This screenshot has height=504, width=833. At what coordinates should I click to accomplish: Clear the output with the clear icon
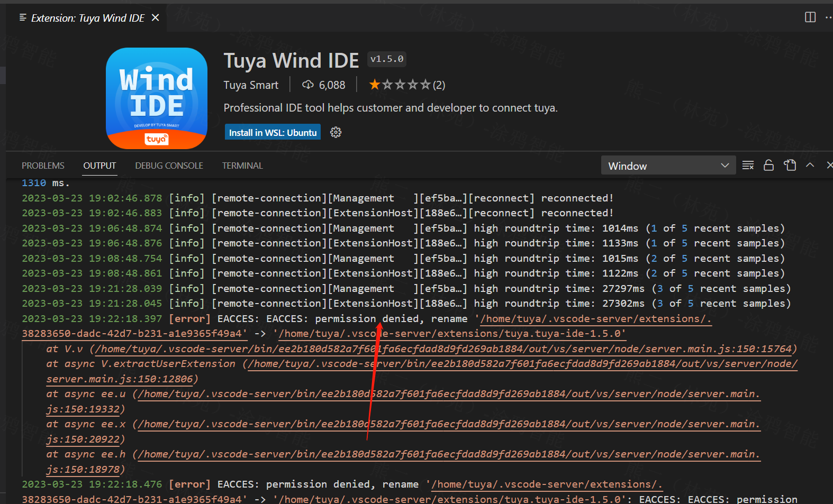pos(748,166)
